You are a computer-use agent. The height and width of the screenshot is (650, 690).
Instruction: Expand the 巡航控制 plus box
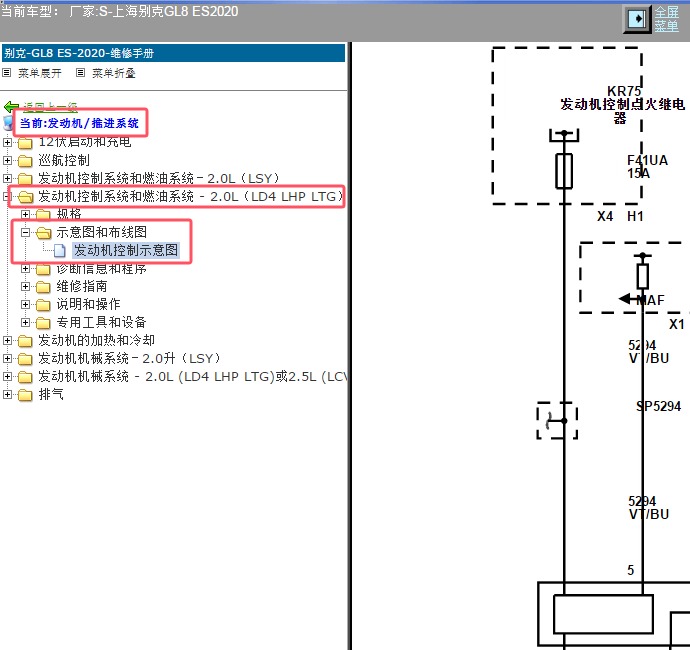point(9,160)
